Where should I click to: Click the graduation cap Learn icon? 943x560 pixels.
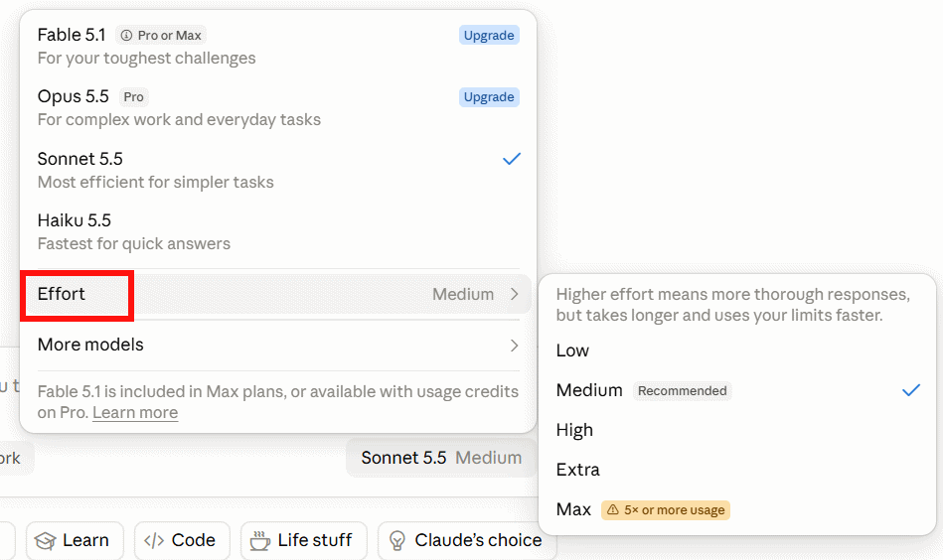coord(45,541)
